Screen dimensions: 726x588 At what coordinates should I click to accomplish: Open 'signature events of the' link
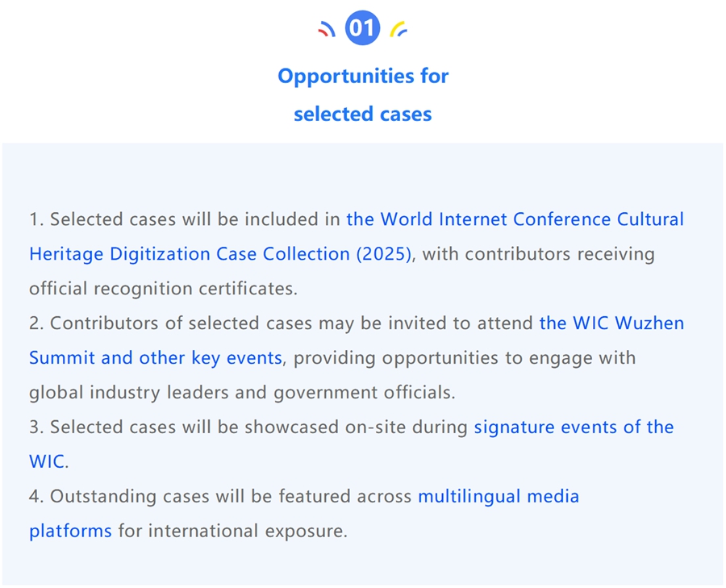tap(574, 427)
